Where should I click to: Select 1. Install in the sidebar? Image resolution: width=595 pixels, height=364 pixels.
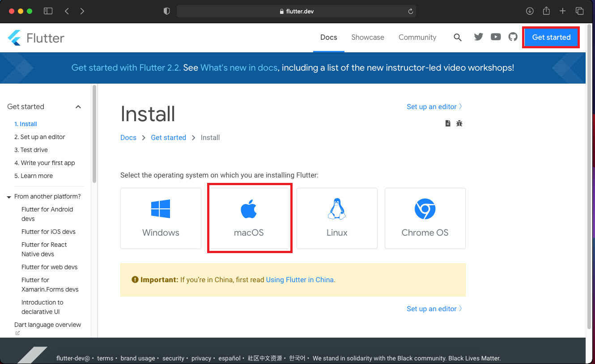[25, 124]
